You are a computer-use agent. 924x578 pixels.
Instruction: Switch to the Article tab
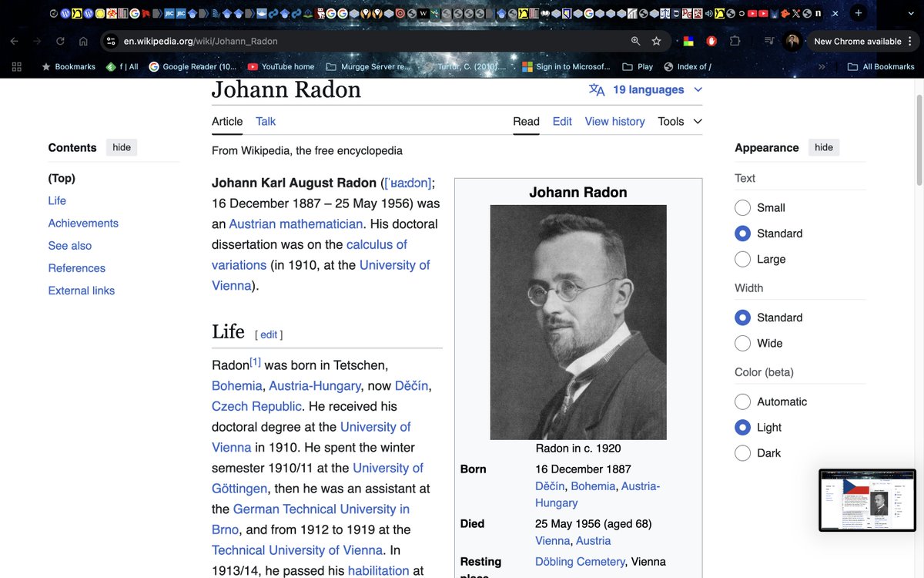tap(227, 121)
